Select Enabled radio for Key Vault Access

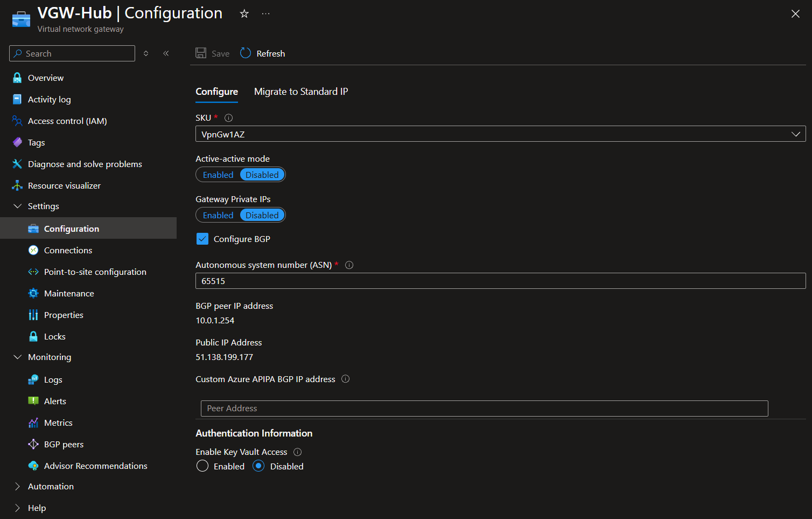pyautogui.click(x=202, y=466)
